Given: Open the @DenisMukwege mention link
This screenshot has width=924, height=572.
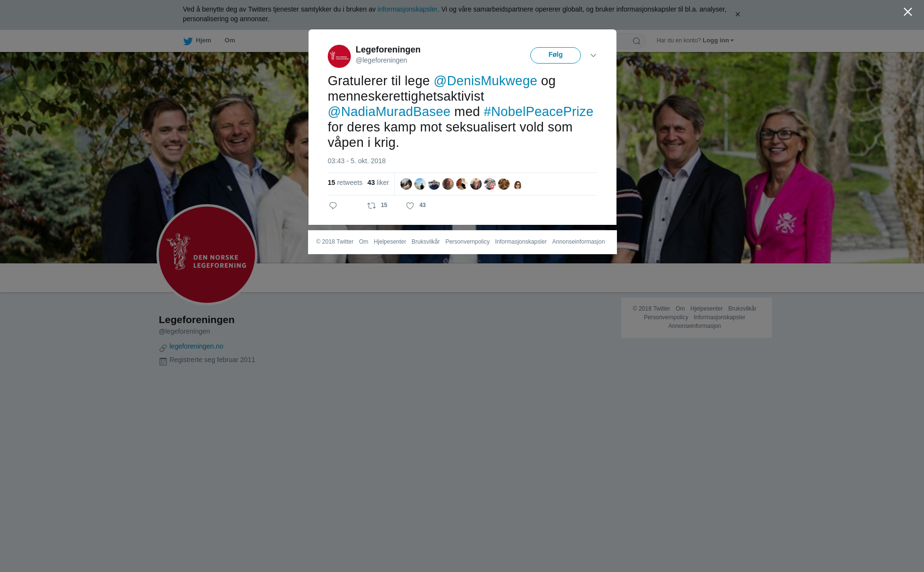Looking at the screenshot, I should tap(485, 81).
